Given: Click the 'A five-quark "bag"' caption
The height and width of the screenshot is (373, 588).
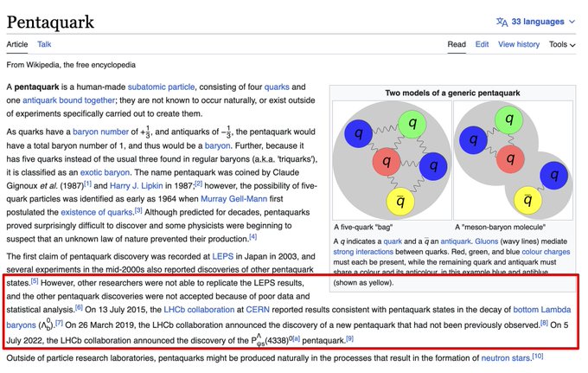Looking at the screenshot, I should tap(363, 227).
